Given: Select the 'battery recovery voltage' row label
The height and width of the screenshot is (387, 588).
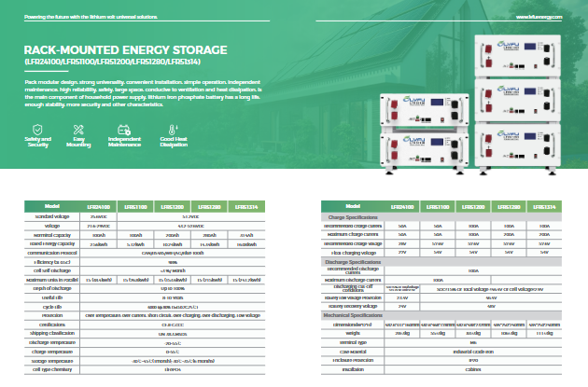Looking at the screenshot, I should (x=353, y=306).
